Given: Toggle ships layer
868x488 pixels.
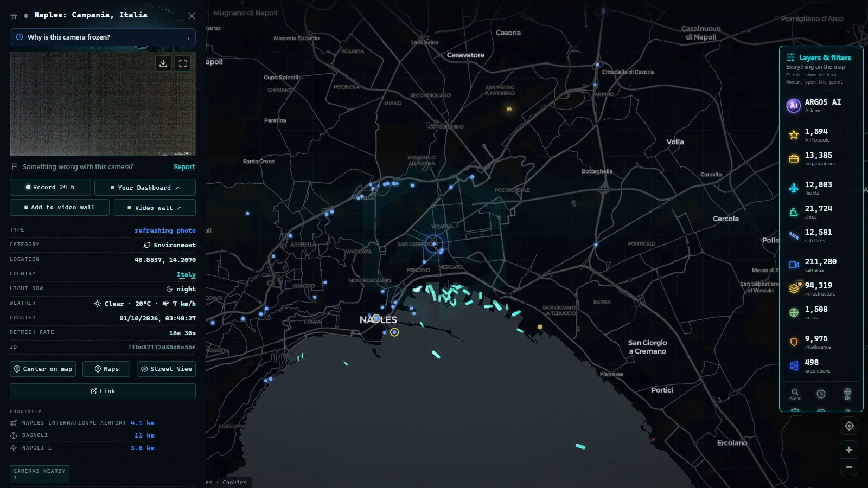Looking at the screenshot, I should (x=821, y=211).
